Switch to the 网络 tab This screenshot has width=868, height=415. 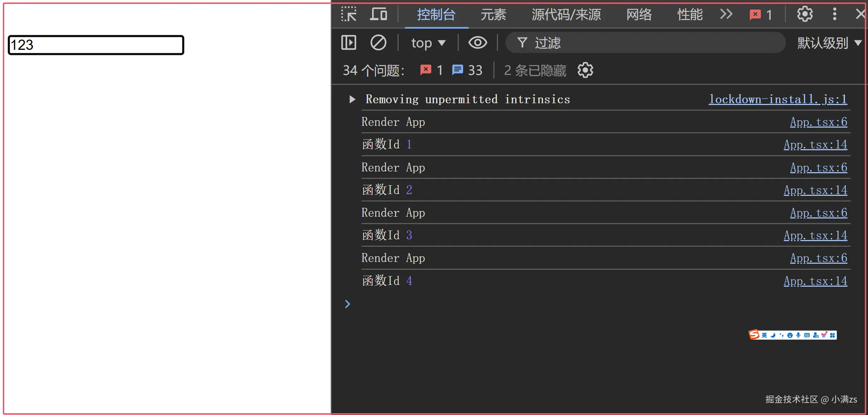click(639, 14)
